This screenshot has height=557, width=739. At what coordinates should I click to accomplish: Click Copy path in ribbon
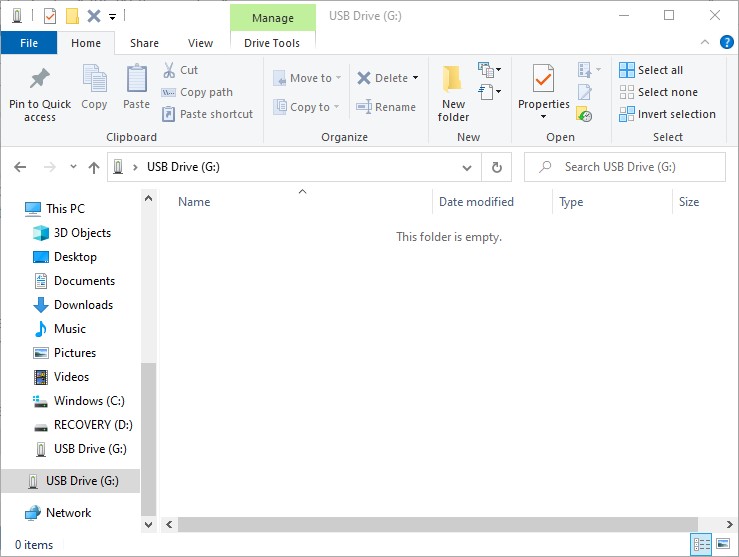(x=197, y=92)
